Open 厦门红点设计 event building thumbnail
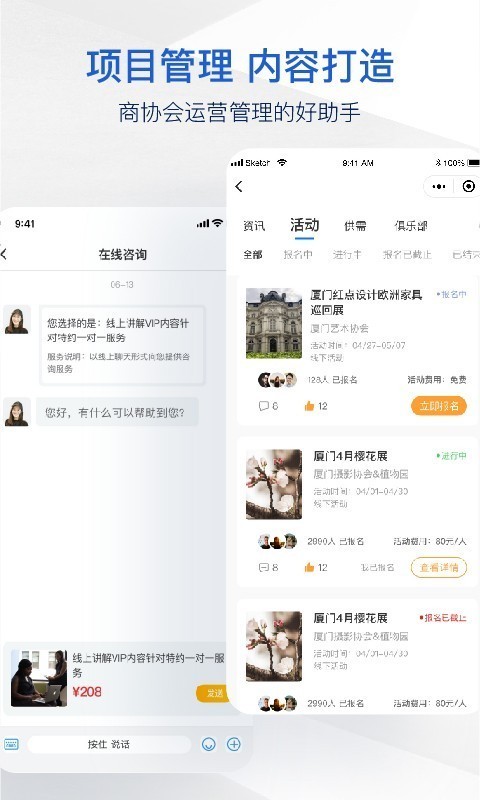 click(x=274, y=323)
